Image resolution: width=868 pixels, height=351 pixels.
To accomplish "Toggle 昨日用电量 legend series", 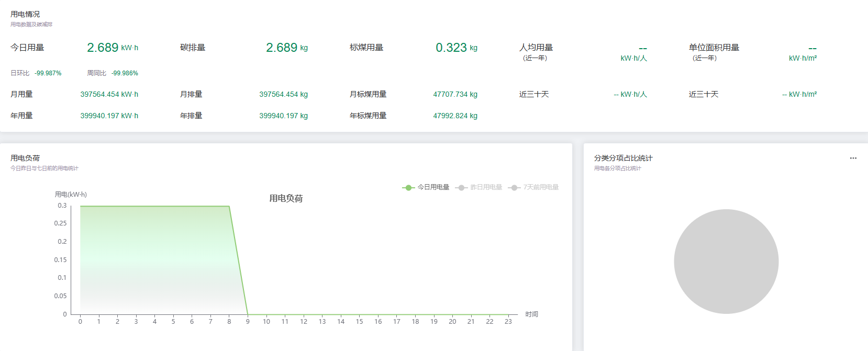I will (479, 187).
